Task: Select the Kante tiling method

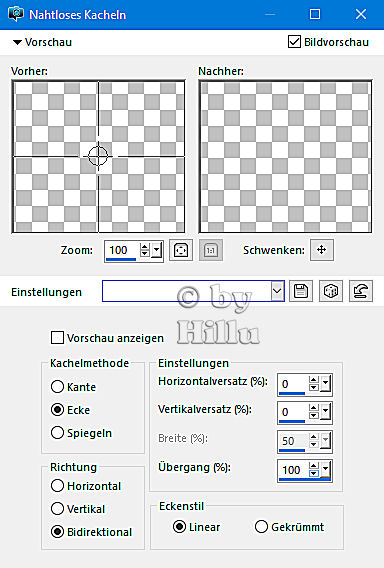Action: 57,387
